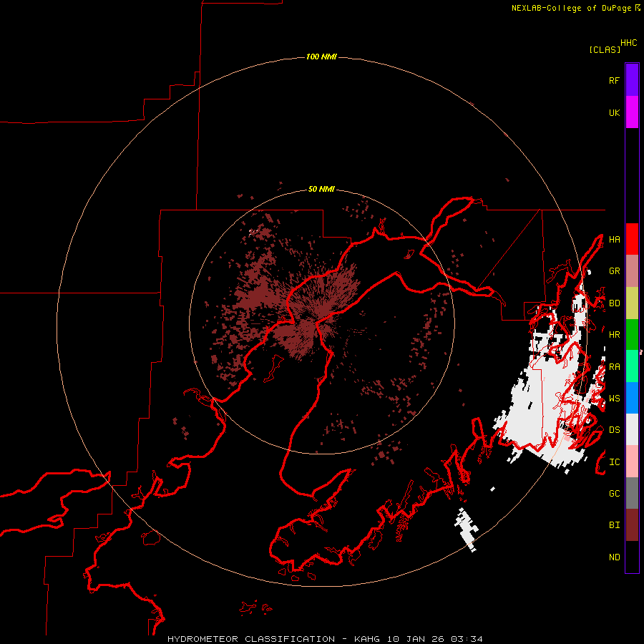
Task: Click the IC legend label
Action: tap(614, 462)
